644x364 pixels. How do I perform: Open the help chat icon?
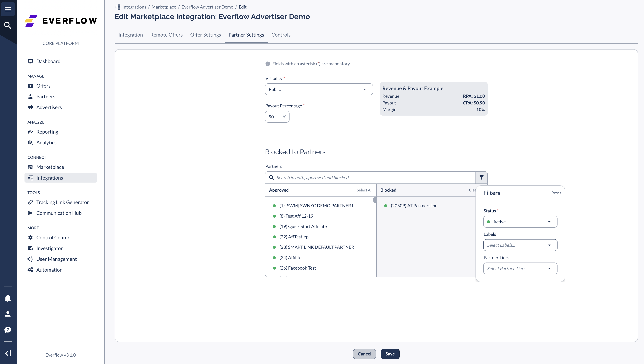[x=8, y=330]
